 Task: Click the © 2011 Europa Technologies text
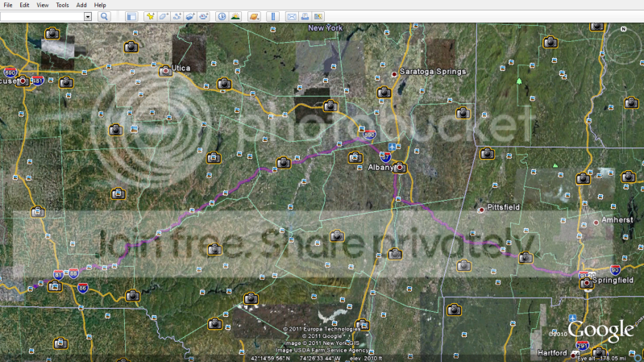click(x=321, y=329)
